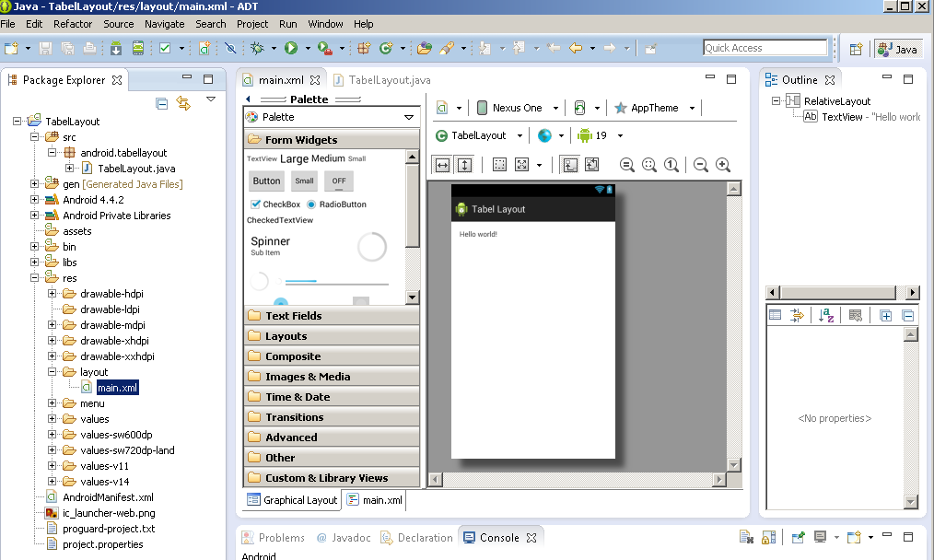This screenshot has width=934, height=560.
Task: Click the Save toolbar icon
Action: coord(45,48)
